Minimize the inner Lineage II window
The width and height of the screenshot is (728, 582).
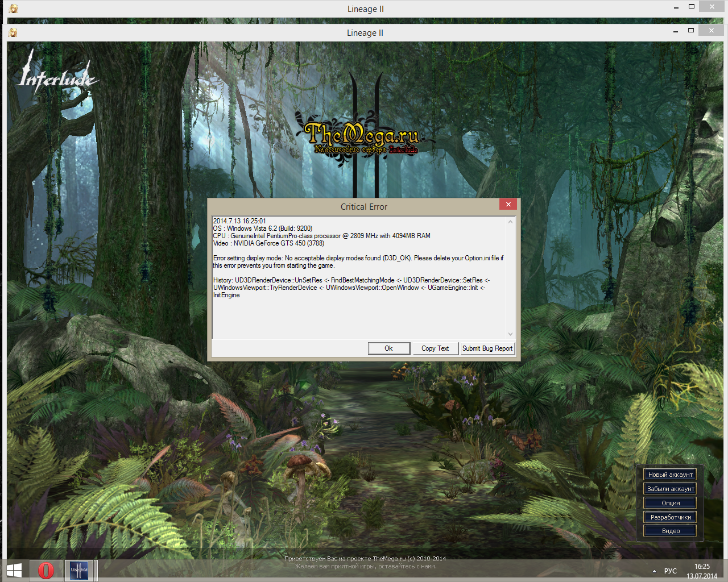click(676, 31)
